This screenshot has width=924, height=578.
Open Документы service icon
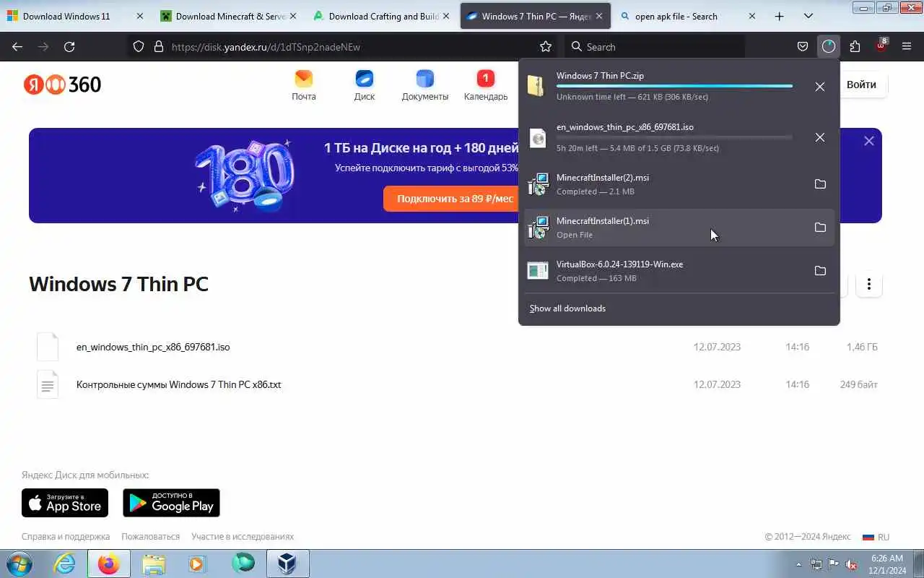(425, 85)
